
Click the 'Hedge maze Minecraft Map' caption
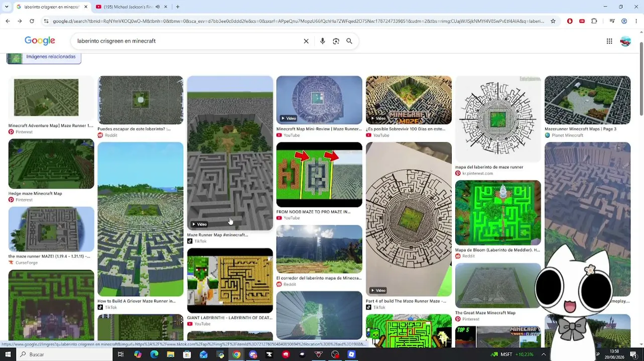(35, 194)
